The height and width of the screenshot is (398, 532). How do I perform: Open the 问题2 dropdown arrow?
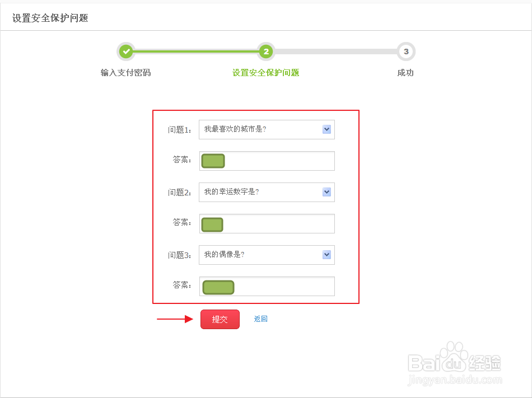pyautogui.click(x=326, y=192)
